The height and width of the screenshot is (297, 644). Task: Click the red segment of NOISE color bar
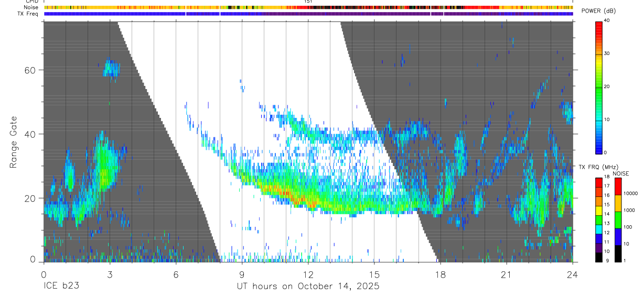[x=618, y=186]
